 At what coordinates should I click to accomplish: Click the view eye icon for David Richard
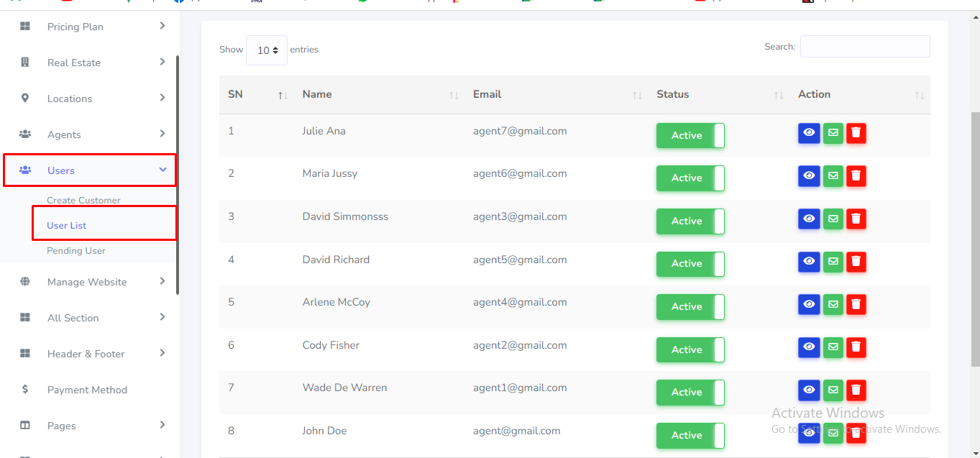[x=809, y=262]
